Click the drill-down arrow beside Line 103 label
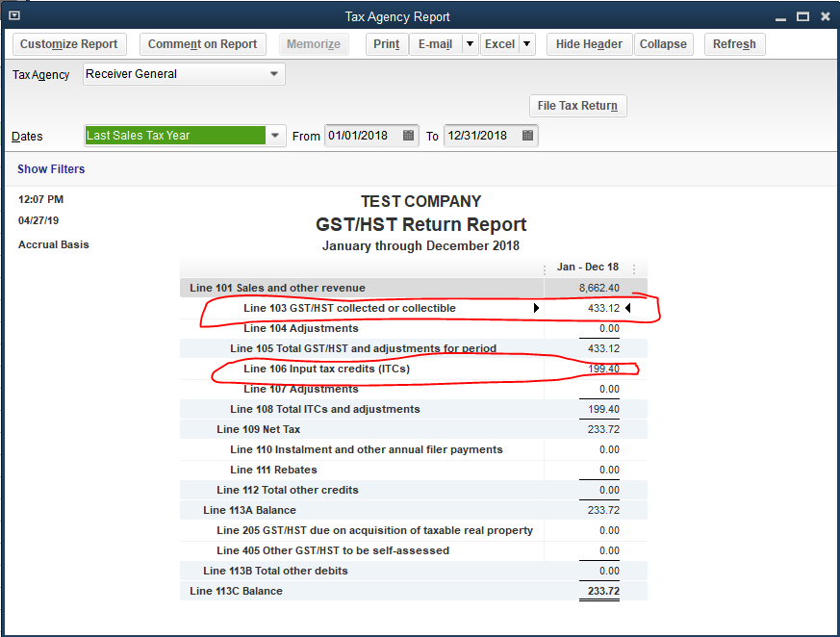Screen dimensions: 840x637 pos(537,308)
